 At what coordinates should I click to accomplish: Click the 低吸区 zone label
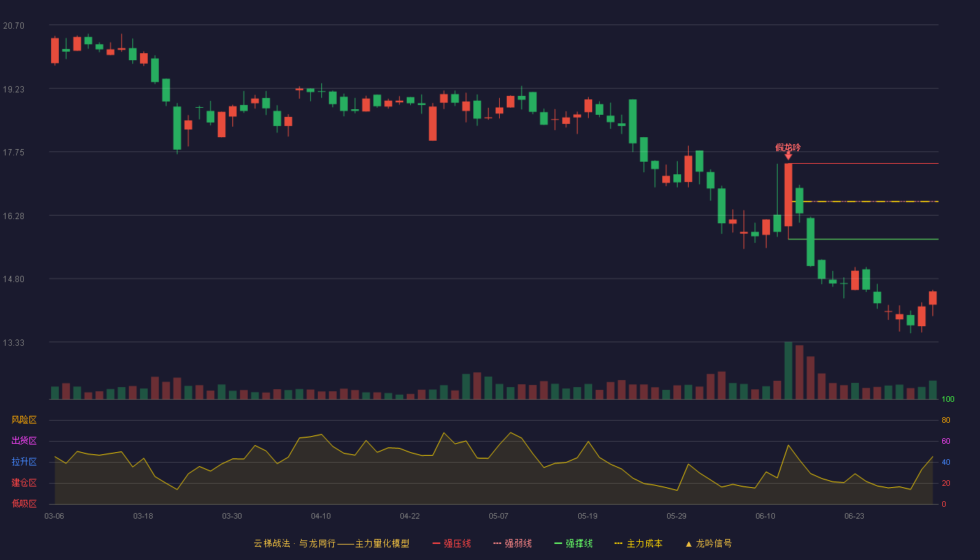(x=24, y=504)
